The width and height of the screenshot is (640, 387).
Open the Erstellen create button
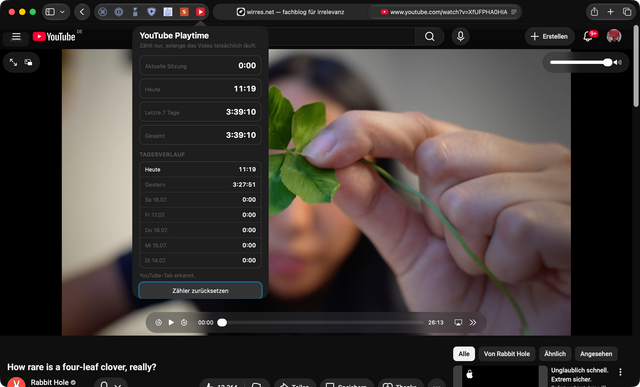[x=549, y=36]
